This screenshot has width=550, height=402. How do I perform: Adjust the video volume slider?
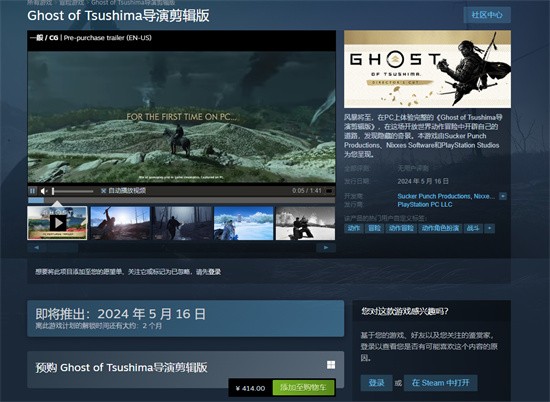[x=73, y=191]
